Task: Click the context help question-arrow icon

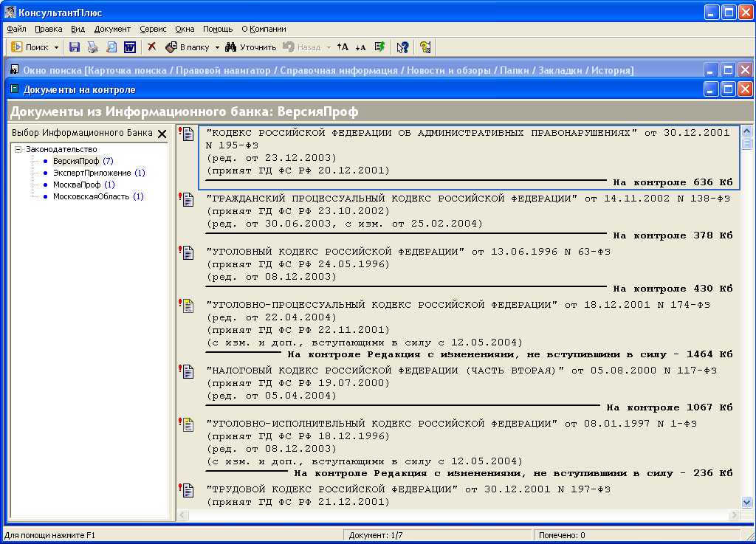Action: click(x=402, y=47)
